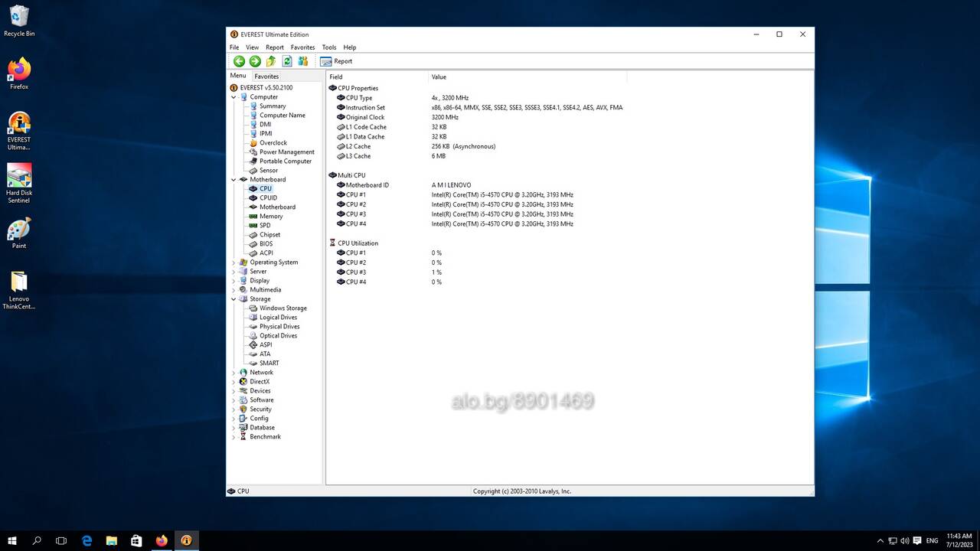Open Paint desktop shortcut
The height and width of the screenshot is (551, 980).
pos(19,233)
